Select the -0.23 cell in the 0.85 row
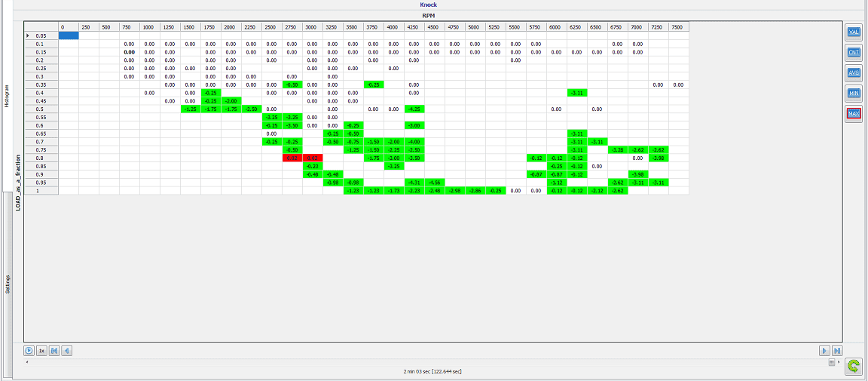This screenshot has height=381, width=868. pyautogui.click(x=312, y=166)
